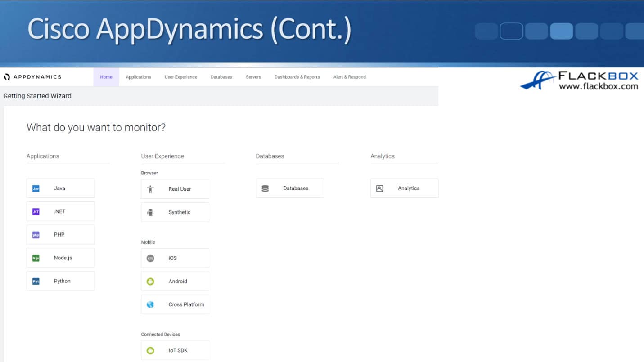Open the Analytics monitoring button
Screen dimensions: 644x362
point(404,188)
